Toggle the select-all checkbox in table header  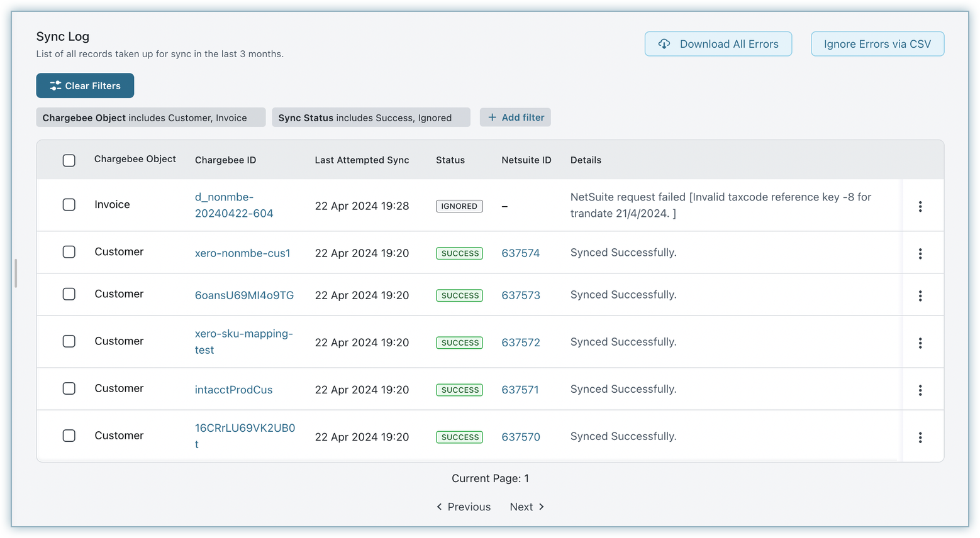click(x=69, y=160)
